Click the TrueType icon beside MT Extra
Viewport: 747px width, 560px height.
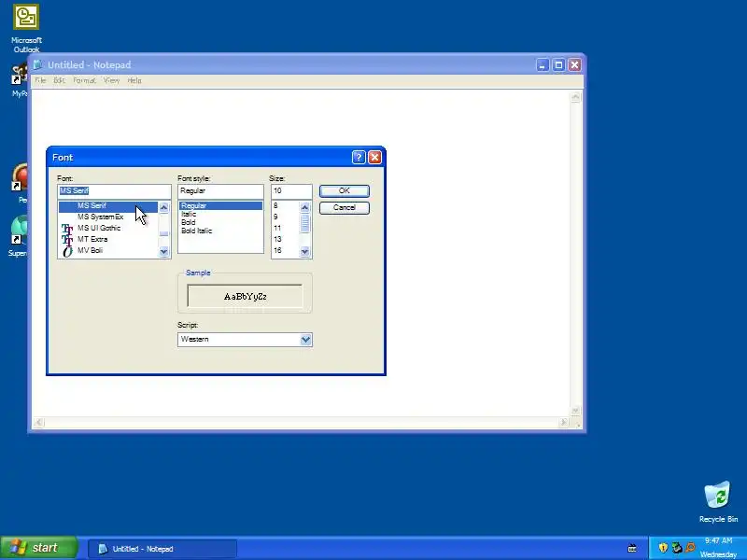[67, 240]
